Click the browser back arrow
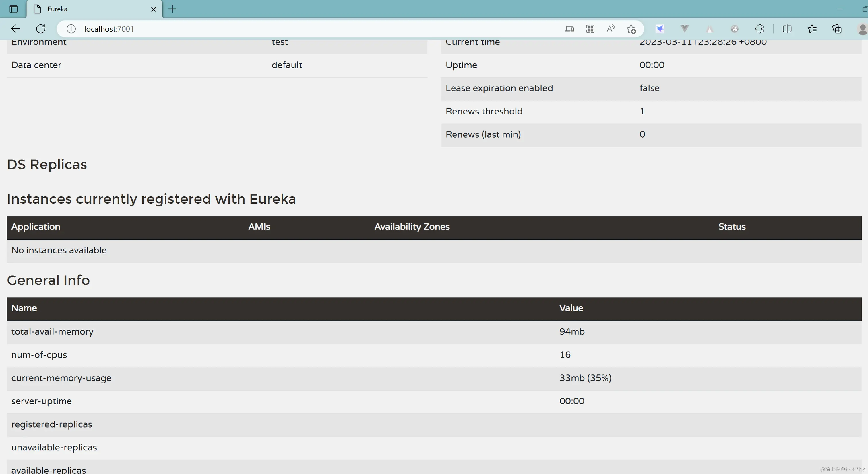The width and height of the screenshot is (868, 474). (x=16, y=29)
